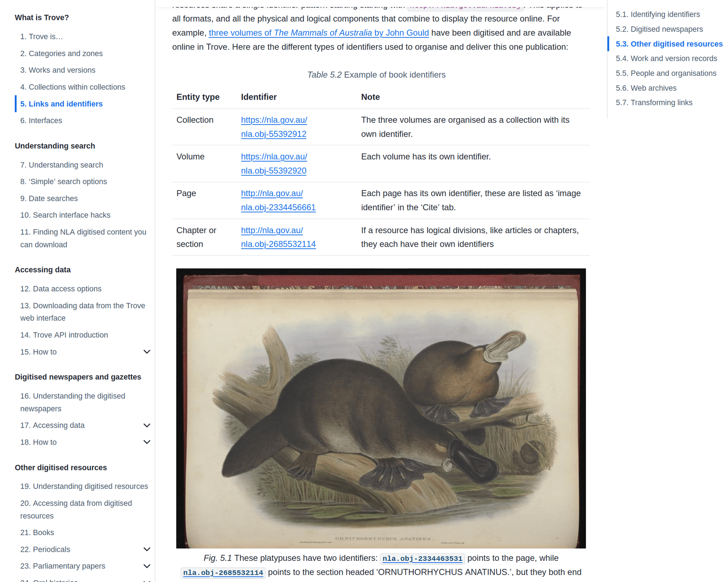
Task: Open Page identifier nla.obj-2334456661 link
Action: (278, 200)
